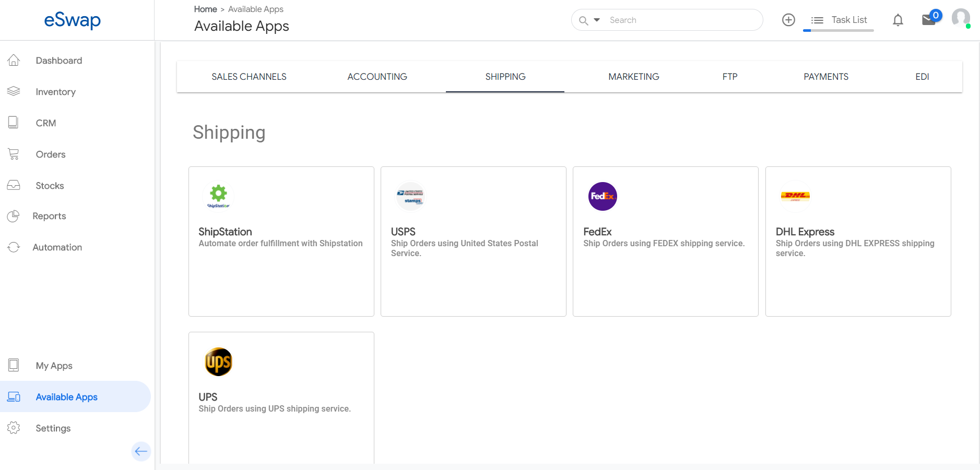Open the Payments tab
Screen dimensions: 980x470
[826, 77]
